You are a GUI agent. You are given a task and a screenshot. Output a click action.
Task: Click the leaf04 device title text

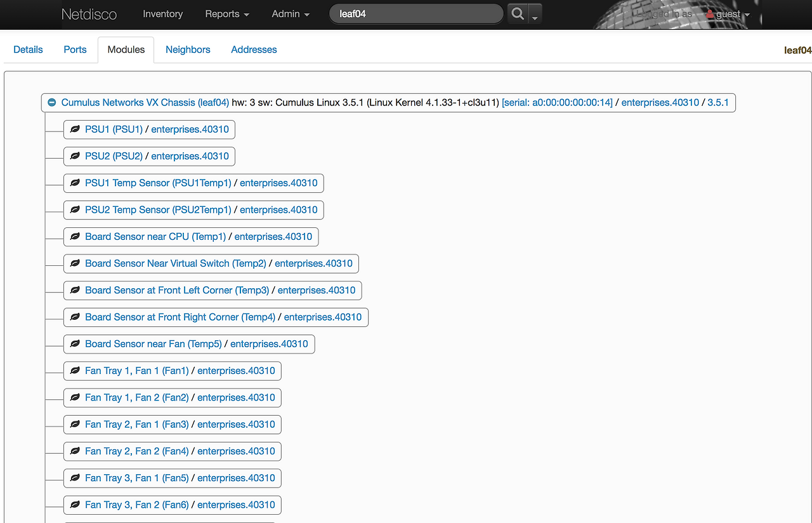click(797, 50)
